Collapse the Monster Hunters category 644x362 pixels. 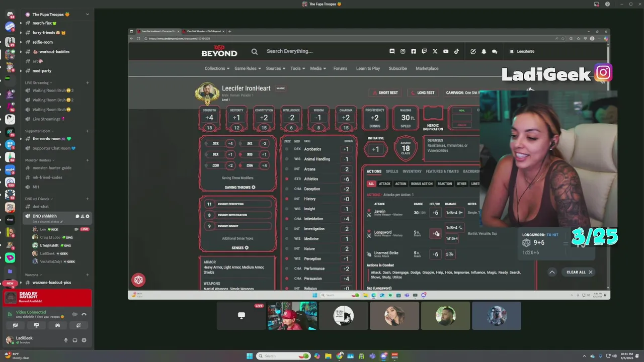point(40,160)
